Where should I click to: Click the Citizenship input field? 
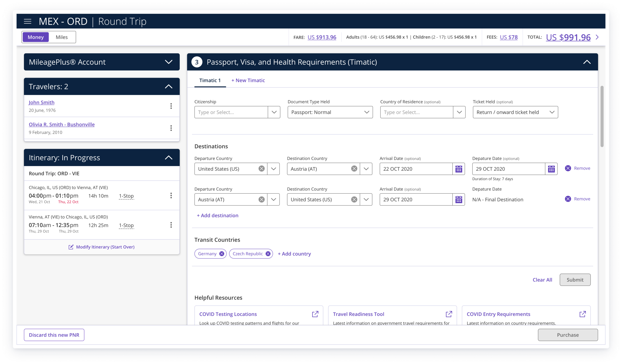click(231, 112)
